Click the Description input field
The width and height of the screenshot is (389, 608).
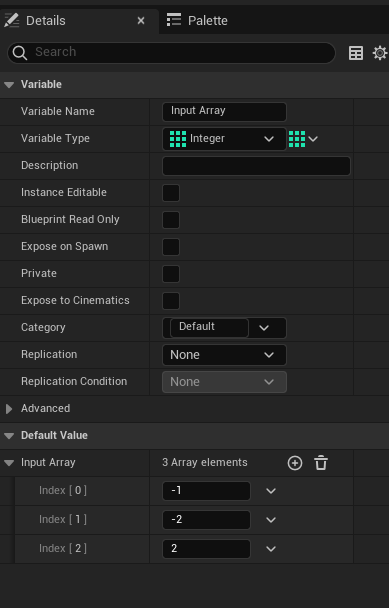coord(256,166)
